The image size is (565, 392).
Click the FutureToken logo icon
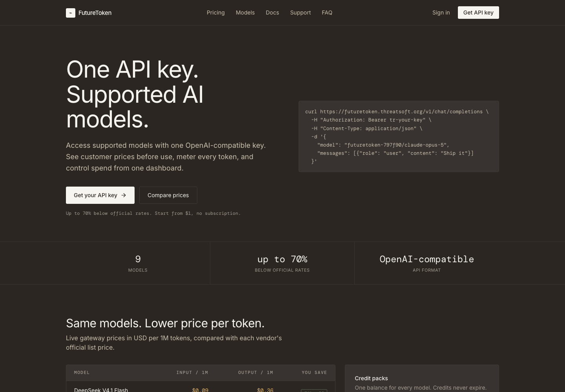[71, 13]
